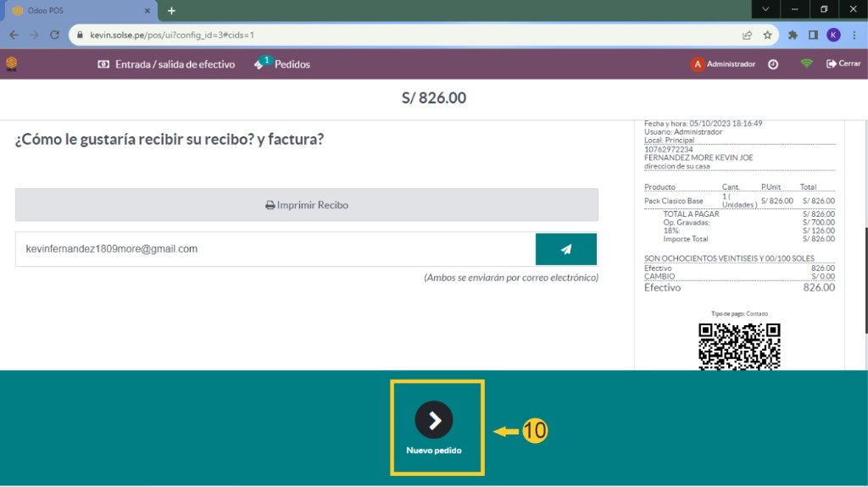
Task: Open a new browser tab
Action: 171,11
